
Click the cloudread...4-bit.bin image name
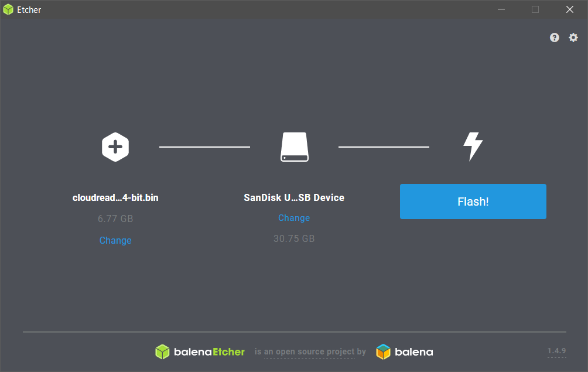[x=115, y=197]
